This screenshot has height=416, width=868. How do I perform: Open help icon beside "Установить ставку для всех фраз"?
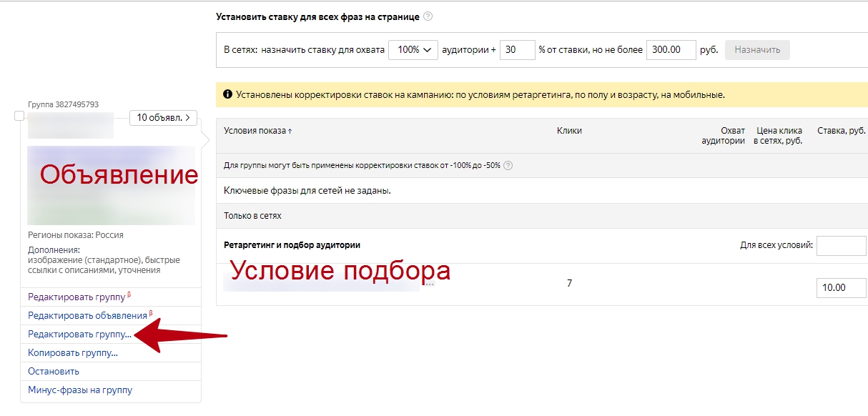[428, 16]
